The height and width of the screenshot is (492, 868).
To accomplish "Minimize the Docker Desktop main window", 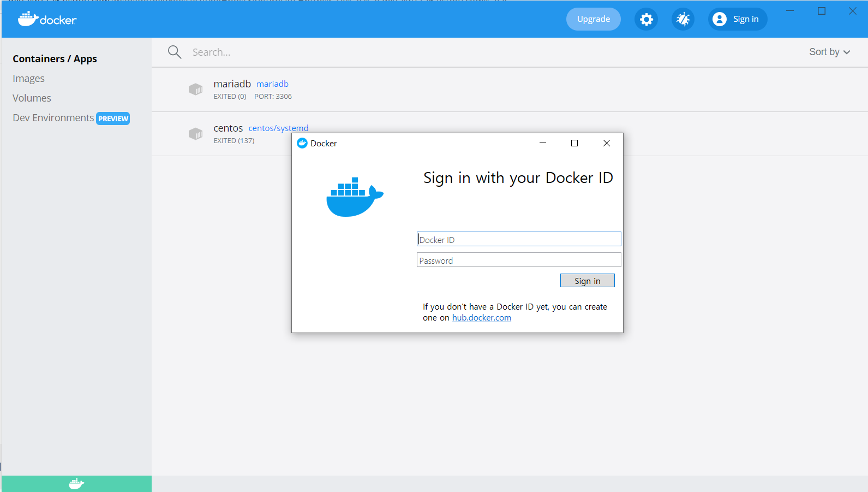I will pyautogui.click(x=790, y=11).
